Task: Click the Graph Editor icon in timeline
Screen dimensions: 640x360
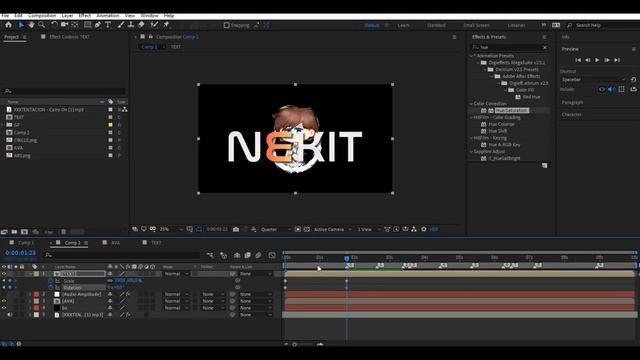Action: click(x=272, y=255)
